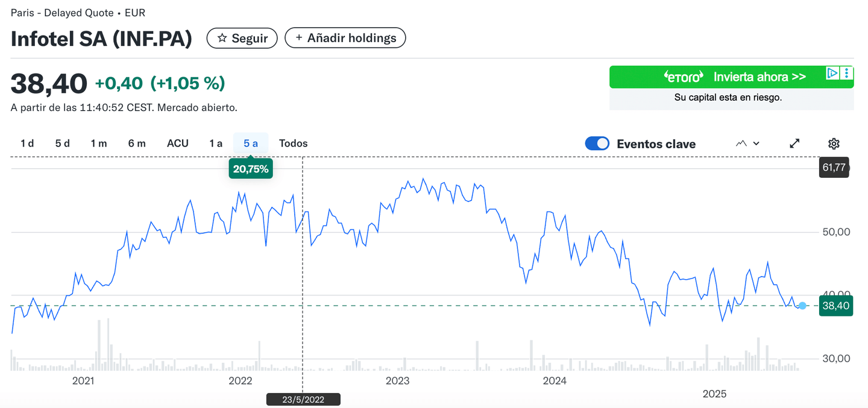The height and width of the screenshot is (408, 868).
Task: Follow the Invierta ahora ad link
Action: [759, 77]
